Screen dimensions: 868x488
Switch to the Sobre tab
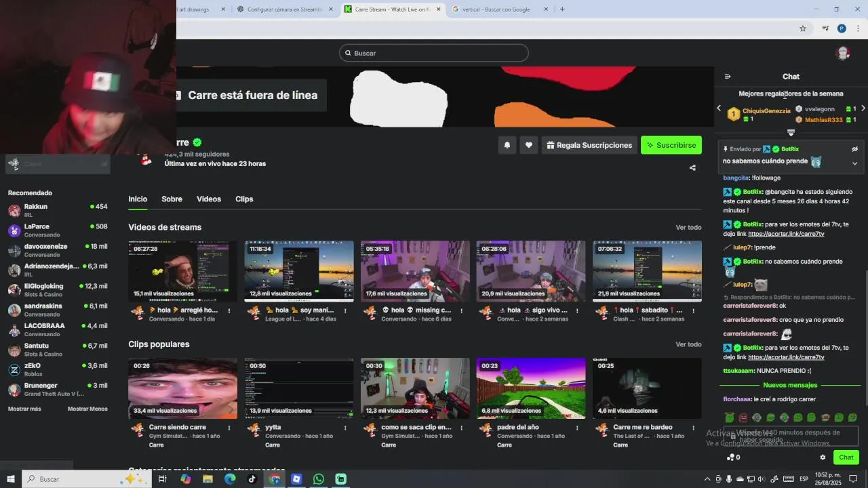172,199
